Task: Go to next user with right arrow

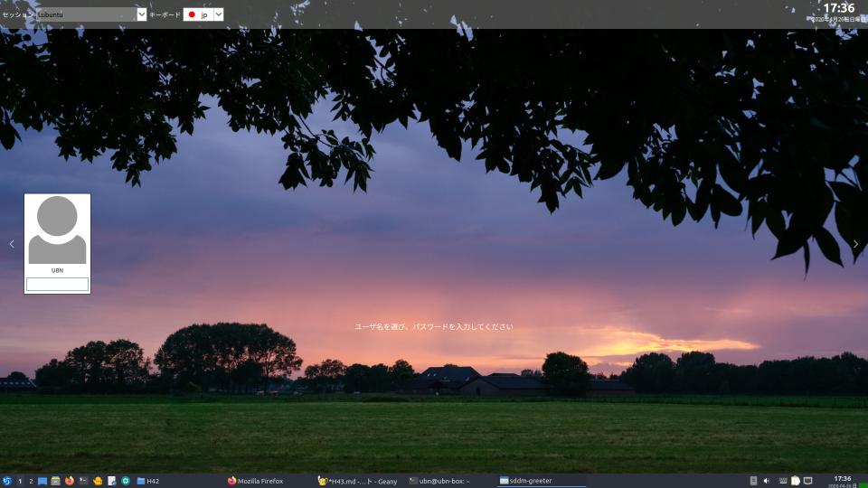Action: [856, 243]
